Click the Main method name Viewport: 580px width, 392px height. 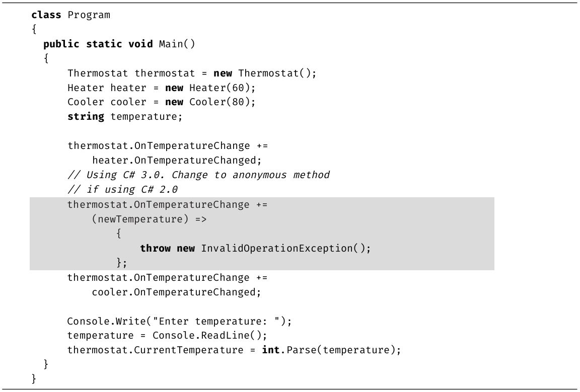[x=171, y=44]
